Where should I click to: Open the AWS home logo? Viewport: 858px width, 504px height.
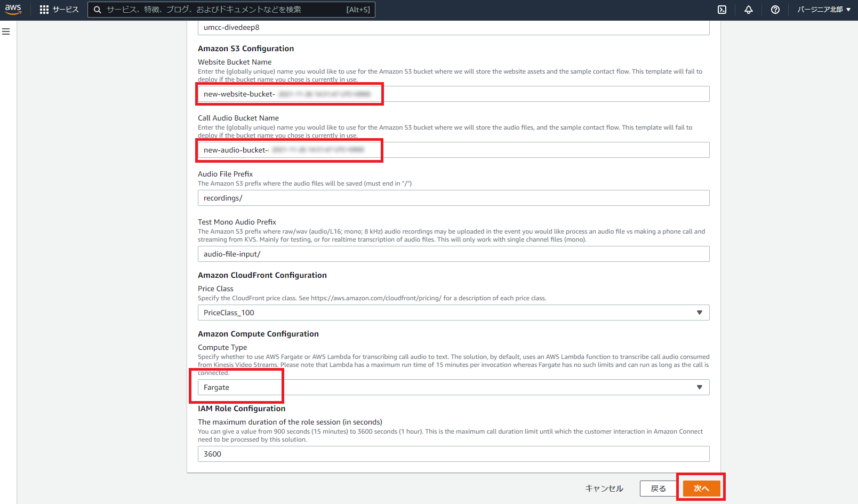[13, 10]
